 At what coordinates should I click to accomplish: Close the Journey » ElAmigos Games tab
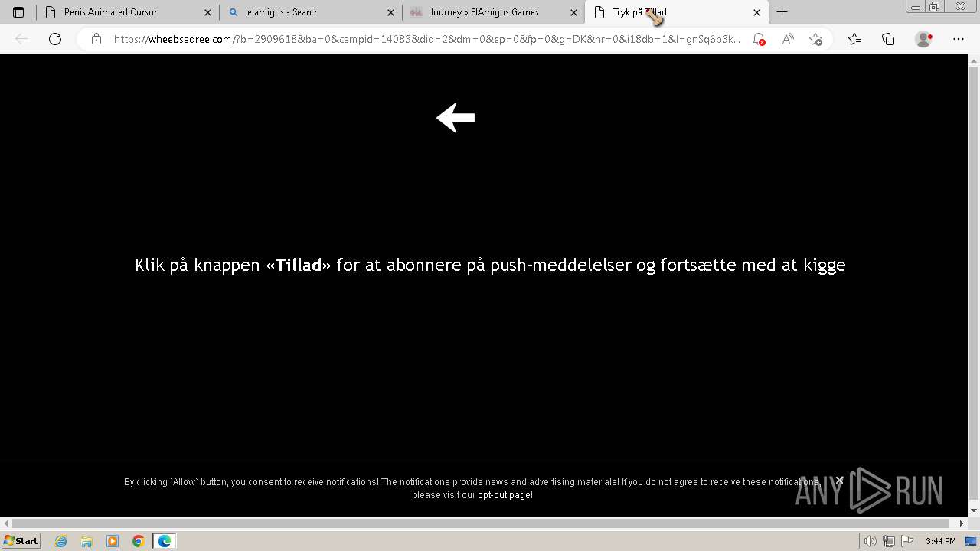click(573, 12)
